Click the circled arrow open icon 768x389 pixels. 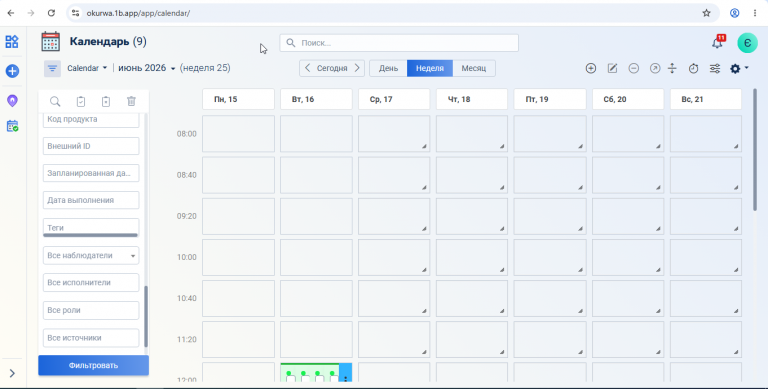tap(655, 69)
